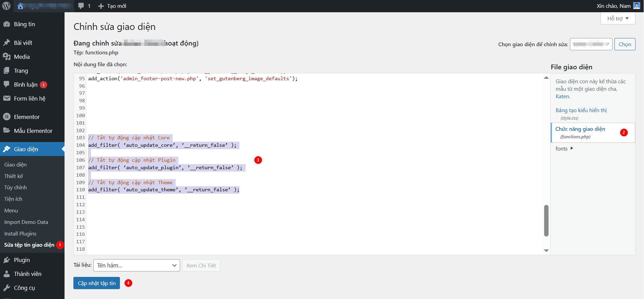Image resolution: width=644 pixels, height=299 pixels.
Task: Click the Chọn button
Action: pos(625,44)
